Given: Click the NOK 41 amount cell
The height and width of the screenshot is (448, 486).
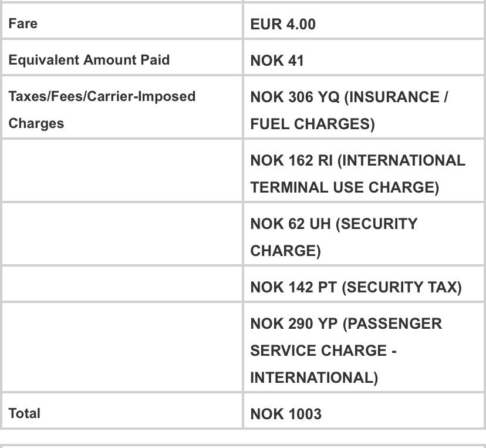Looking at the screenshot, I should tap(363, 58).
